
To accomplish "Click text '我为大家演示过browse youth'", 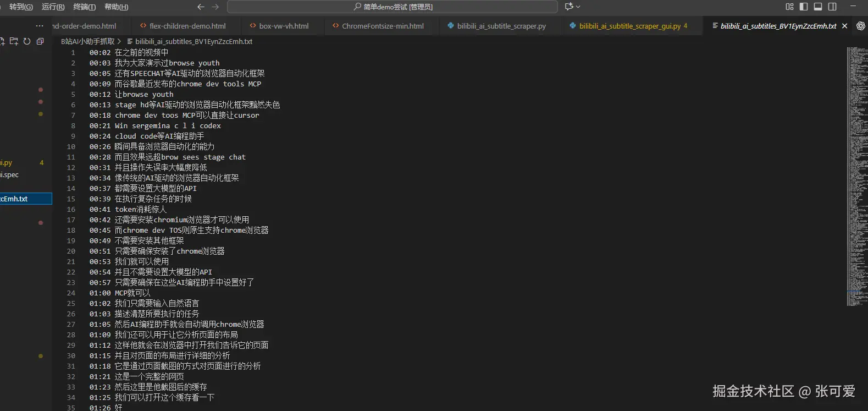I will click(167, 63).
